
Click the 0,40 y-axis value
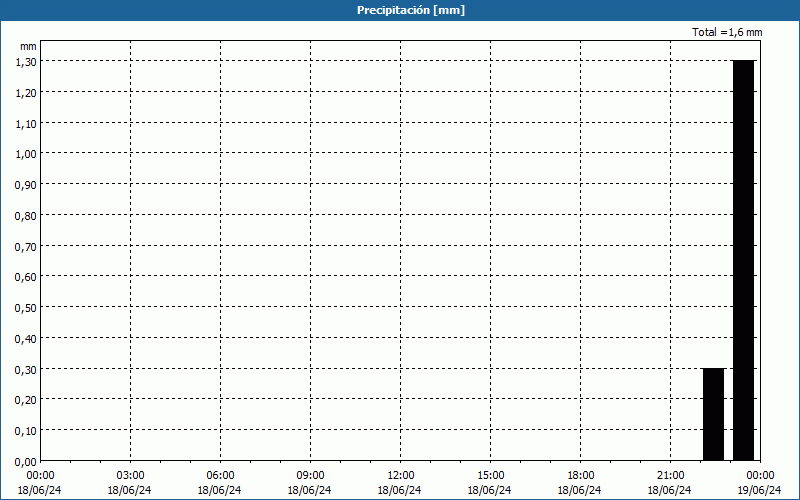26,339
